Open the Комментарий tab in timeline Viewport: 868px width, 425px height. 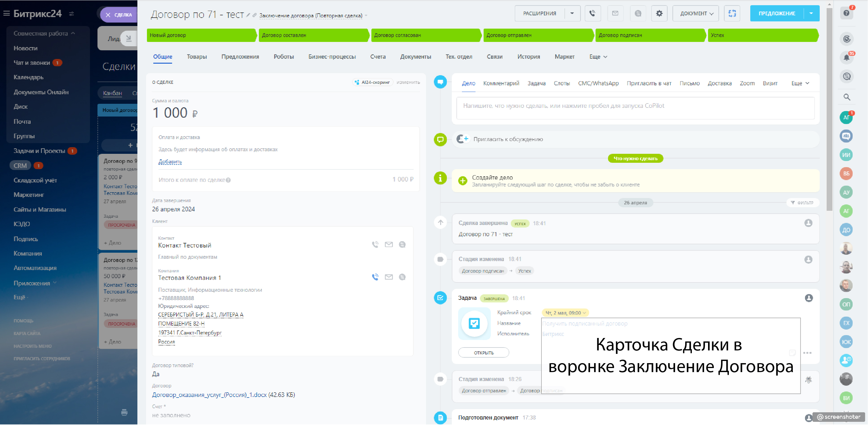501,83
